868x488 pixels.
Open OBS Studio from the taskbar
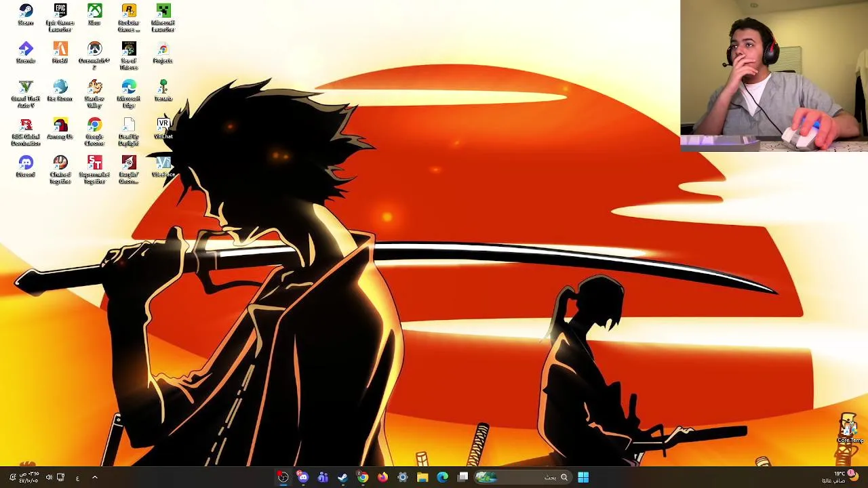click(x=283, y=477)
